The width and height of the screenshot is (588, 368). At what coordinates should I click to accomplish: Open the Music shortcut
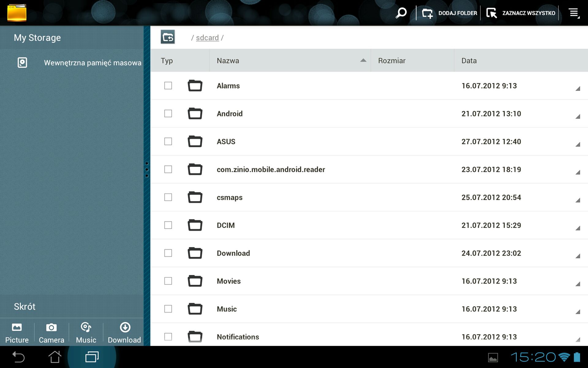click(86, 332)
